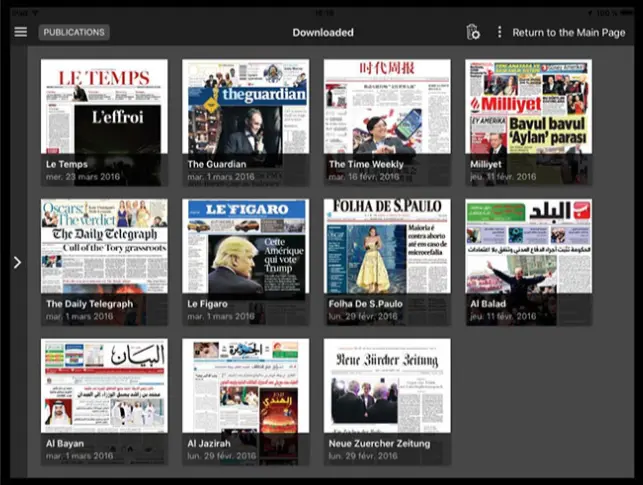This screenshot has height=485, width=643.
Task: Open The Time Weekly issue
Action: 387,122
